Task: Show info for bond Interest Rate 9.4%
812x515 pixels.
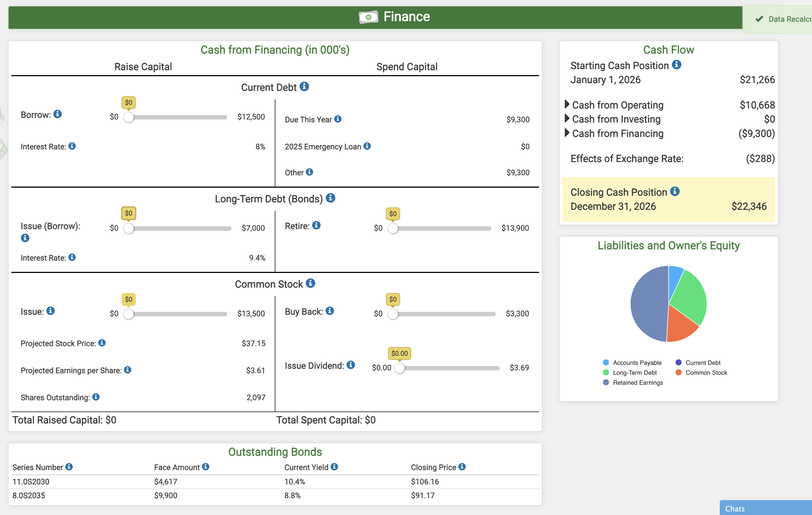Action: pos(72,257)
